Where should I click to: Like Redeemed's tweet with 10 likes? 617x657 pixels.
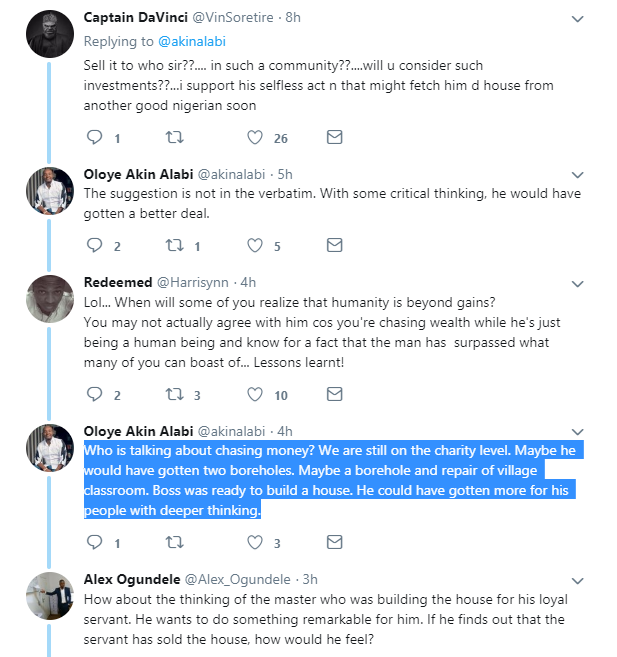tap(255, 395)
